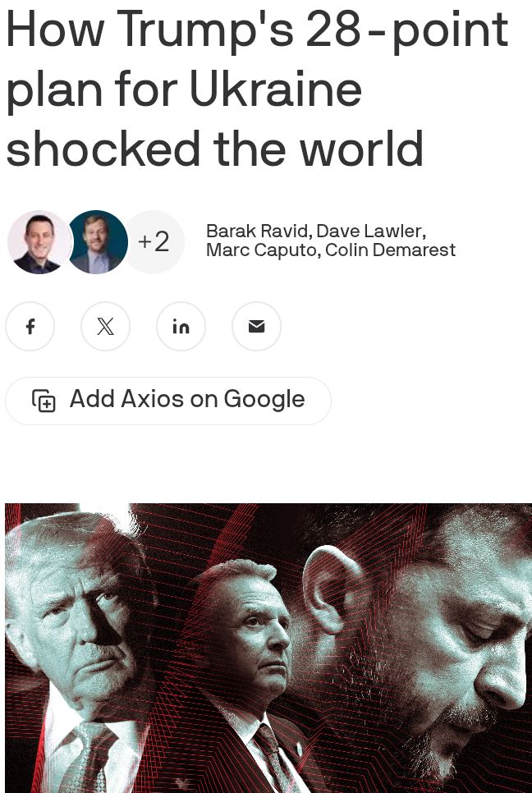Expand the +2 additional authors badge
532x793 pixels.
pyautogui.click(x=154, y=241)
